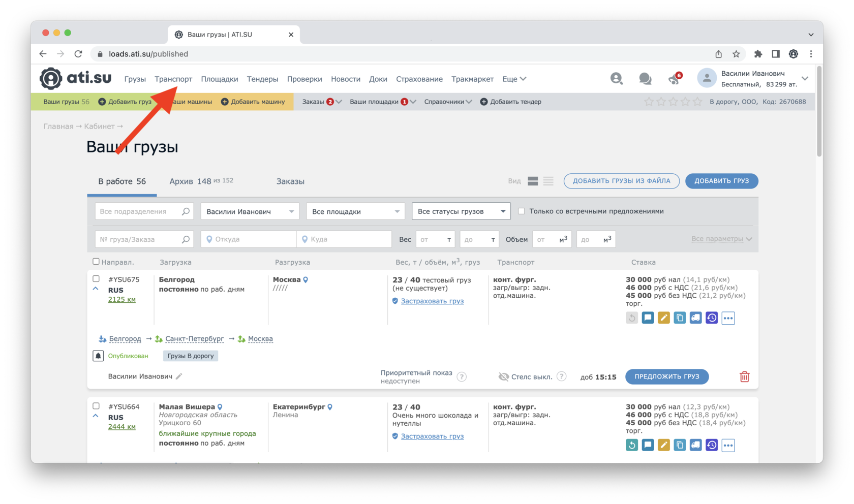Bookmark this page with star icon
Image resolution: width=854 pixels, height=504 pixels.
pos(736,54)
